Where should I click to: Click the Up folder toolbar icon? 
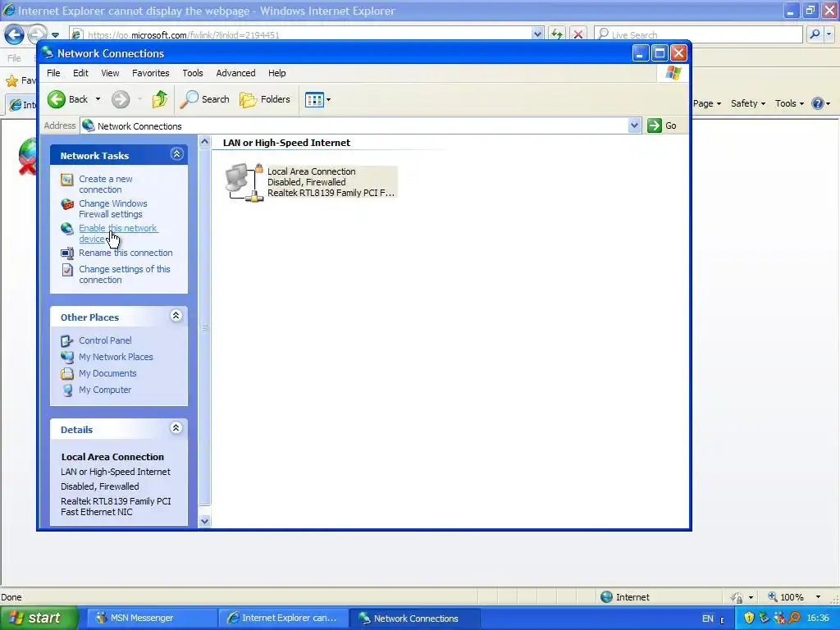(160, 99)
